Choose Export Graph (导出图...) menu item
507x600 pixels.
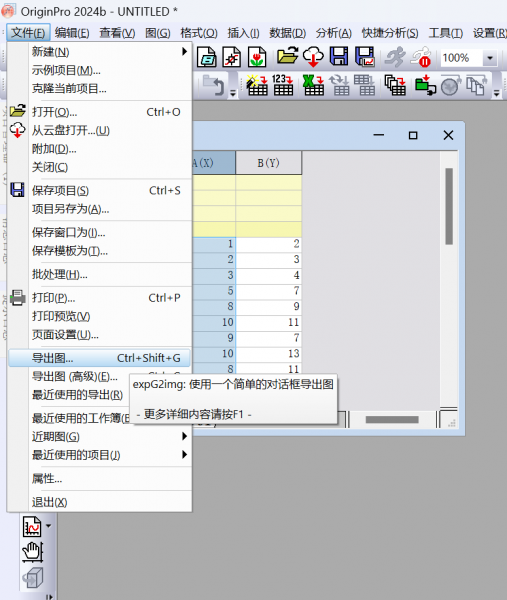[99, 358]
